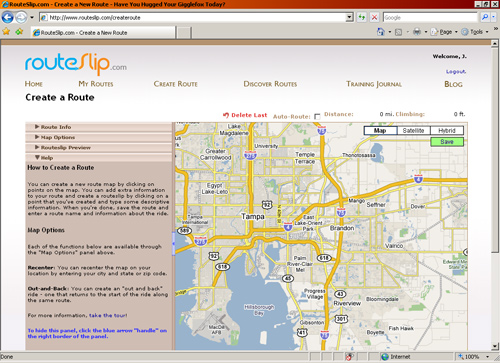
Task: Open the address bar history dropdown
Action: point(349,17)
